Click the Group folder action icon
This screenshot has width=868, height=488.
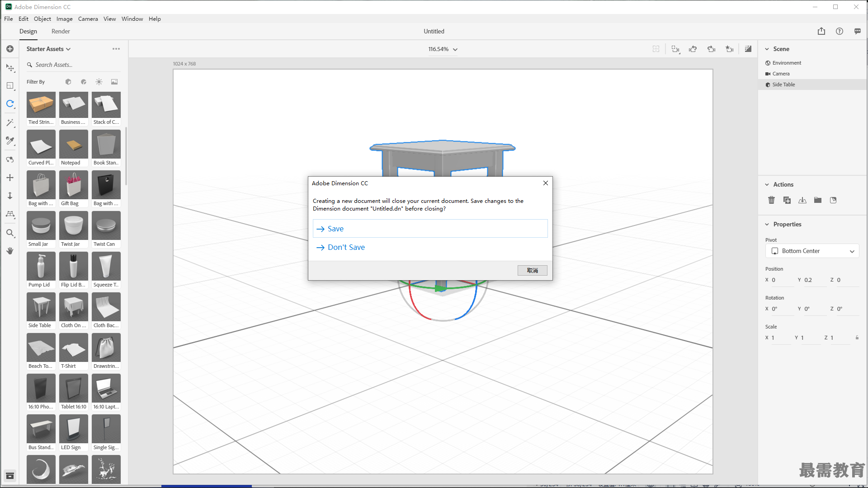818,200
